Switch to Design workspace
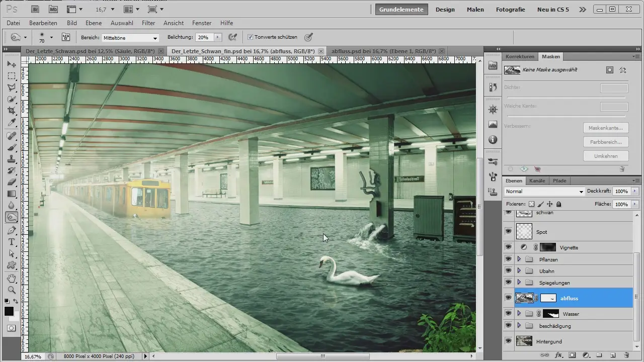644x362 pixels. 445,10
